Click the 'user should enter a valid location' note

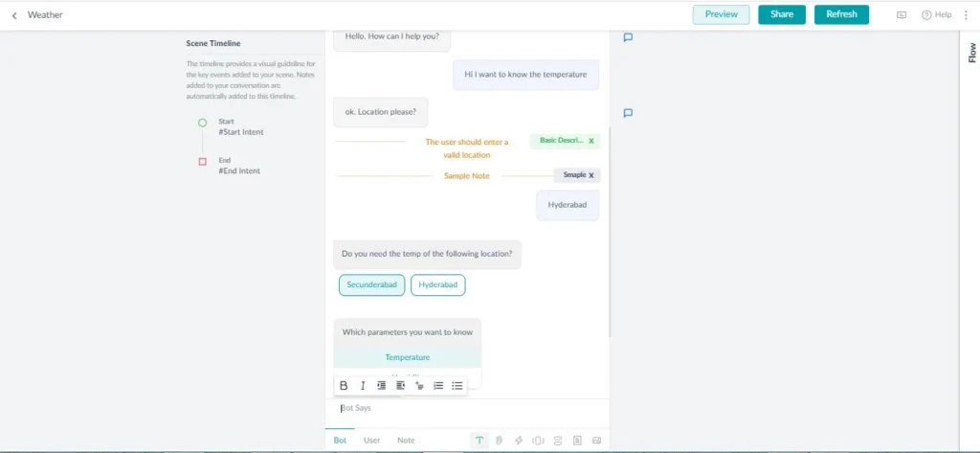(x=467, y=148)
